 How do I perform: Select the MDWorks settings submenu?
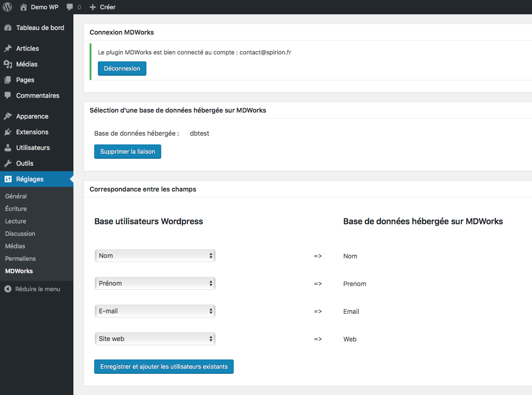pyautogui.click(x=19, y=271)
